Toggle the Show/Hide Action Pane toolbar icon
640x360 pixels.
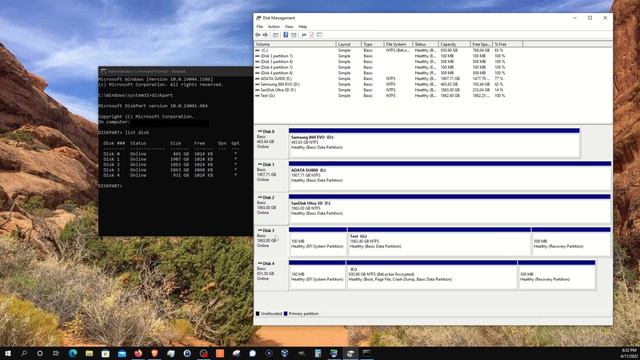pyautogui.click(x=293, y=35)
